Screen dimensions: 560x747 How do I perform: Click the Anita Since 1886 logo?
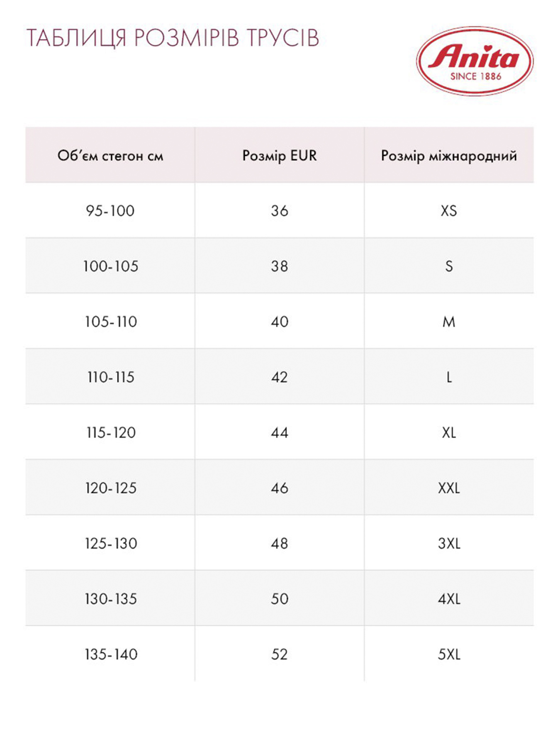pyautogui.click(x=475, y=61)
